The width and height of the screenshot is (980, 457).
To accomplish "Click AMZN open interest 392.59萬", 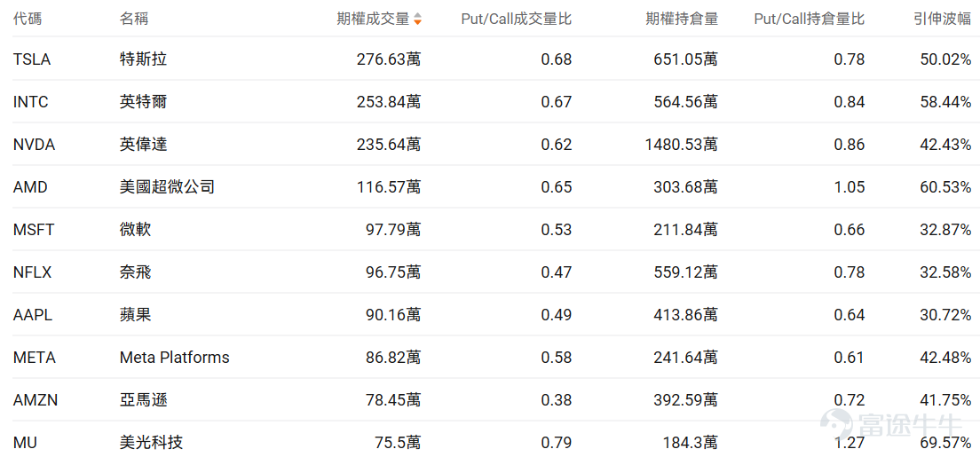I will point(686,399).
